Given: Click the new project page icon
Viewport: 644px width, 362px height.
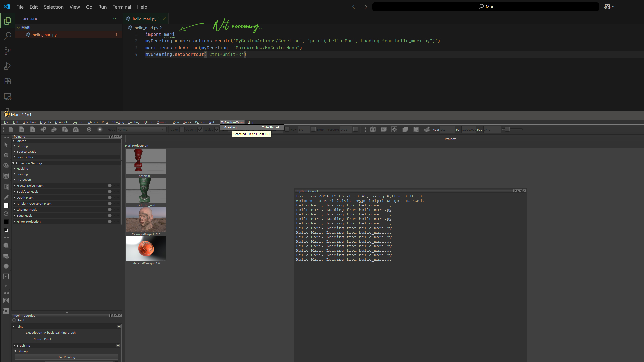Looking at the screenshot, I should click(x=11, y=129).
